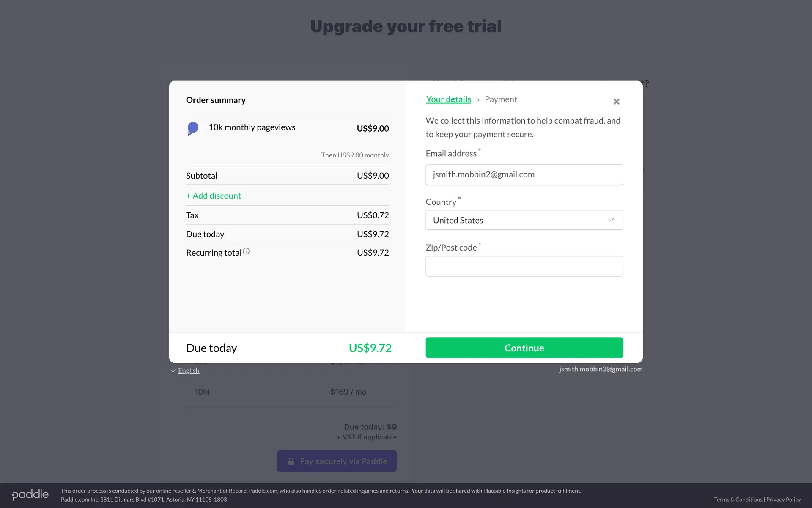Click the Add discount link
Screen dimensions: 812x508
point(214,196)
